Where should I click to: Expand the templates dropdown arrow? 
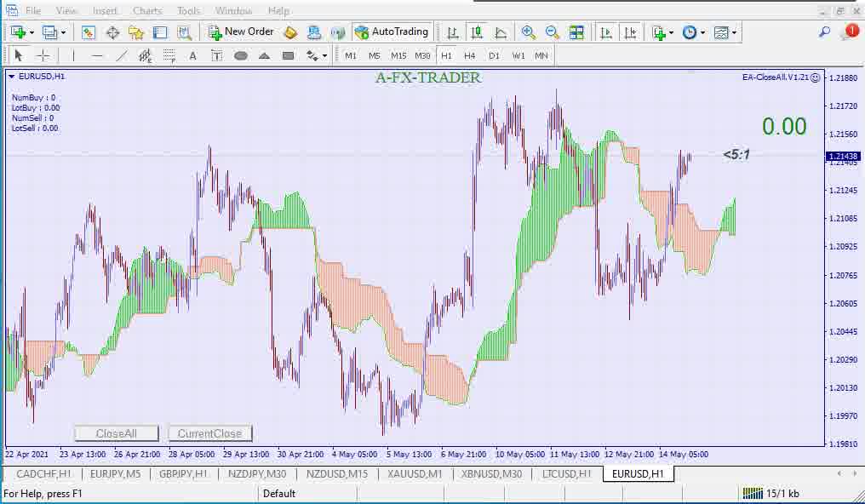pyautogui.click(x=735, y=32)
